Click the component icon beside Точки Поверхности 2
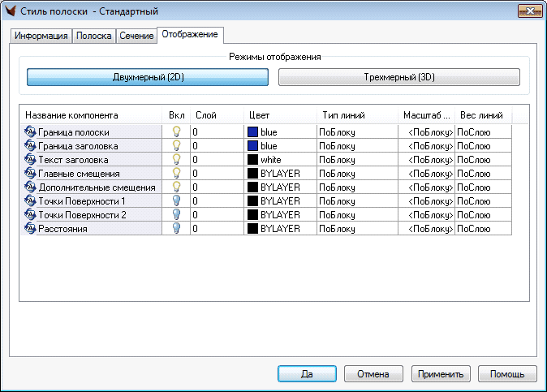The image size is (547, 392). pyautogui.click(x=30, y=215)
